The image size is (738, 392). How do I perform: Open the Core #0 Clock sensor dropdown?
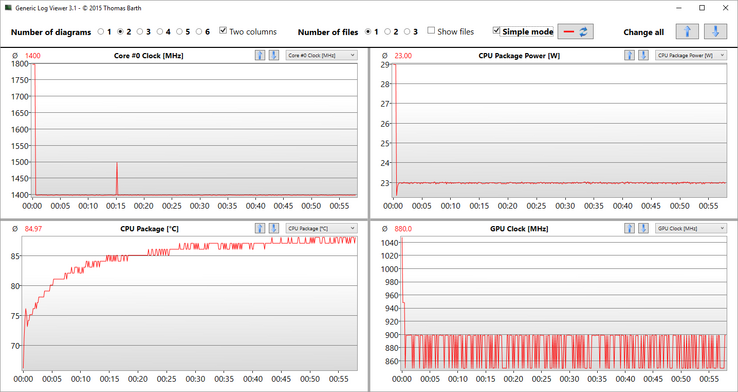(321, 56)
